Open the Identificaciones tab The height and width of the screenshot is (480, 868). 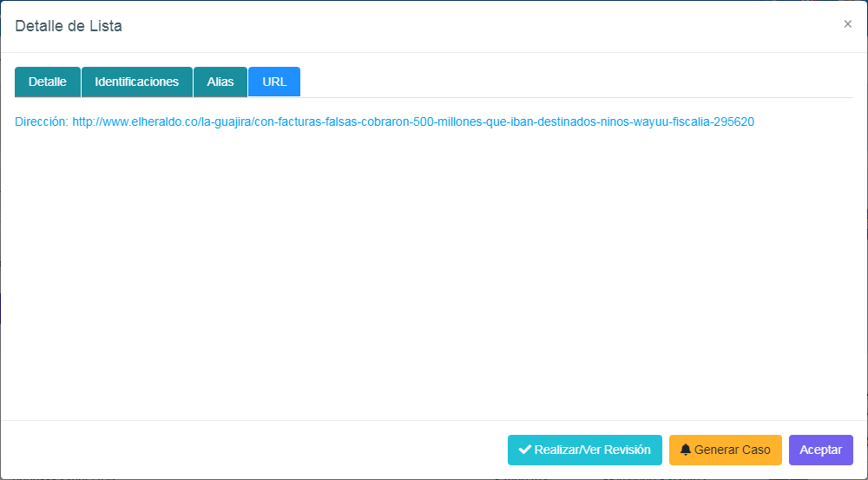coord(137,82)
